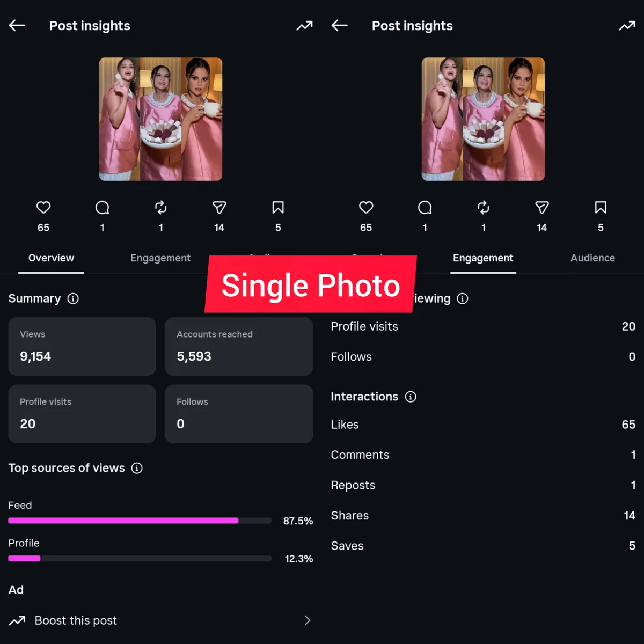Screen dimensions: 644x644
Task: Tap Profile visits row in Engagement list
Action: pyautogui.click(x=483, y=326)
